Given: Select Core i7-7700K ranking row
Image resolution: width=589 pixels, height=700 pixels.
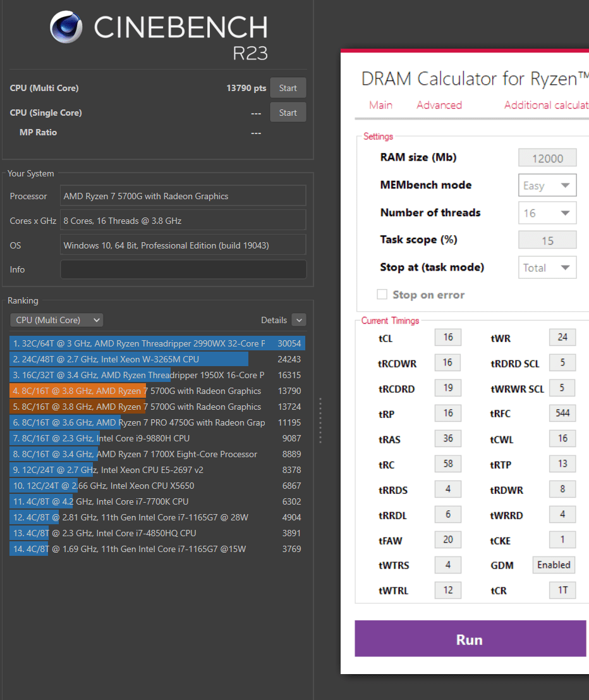Looking at the screenshot, I should click(x=157, y=501).
